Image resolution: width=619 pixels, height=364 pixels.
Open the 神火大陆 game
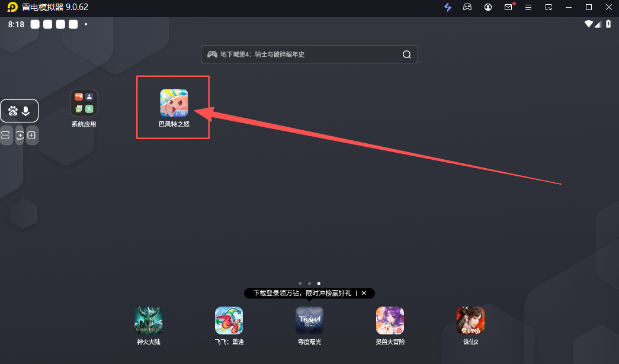tap(148, 320)
